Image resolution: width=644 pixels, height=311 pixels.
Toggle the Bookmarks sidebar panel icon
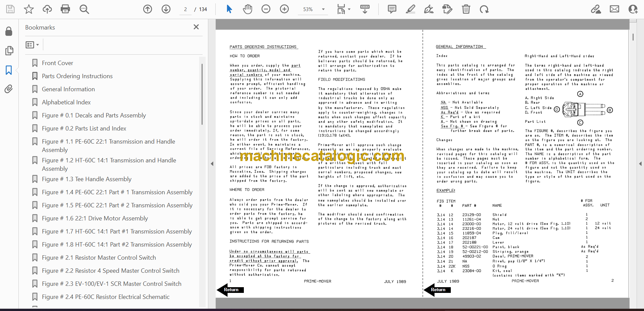(x=9, y=70)
